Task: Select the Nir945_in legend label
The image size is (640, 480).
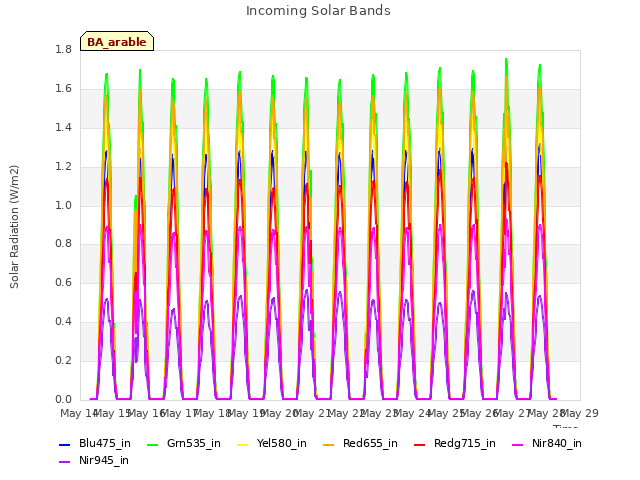Action: pyautogui.click(x=104, y=461)
